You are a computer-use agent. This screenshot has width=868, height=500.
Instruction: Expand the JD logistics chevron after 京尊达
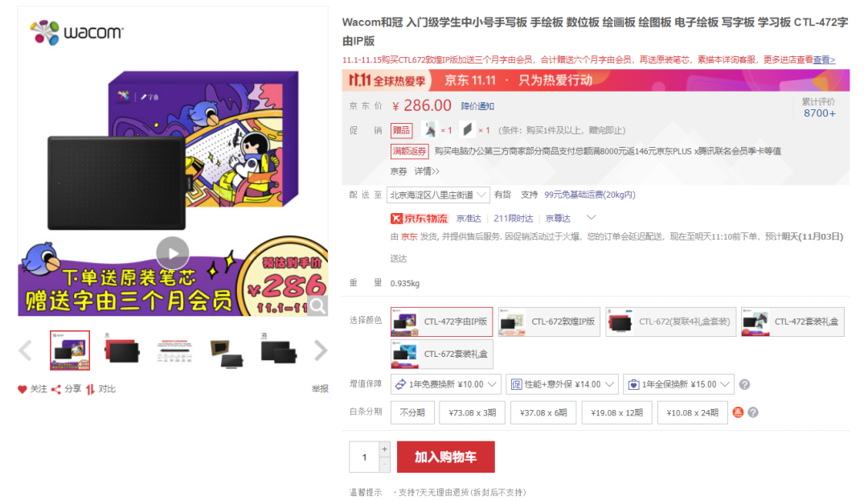point(592,217)
